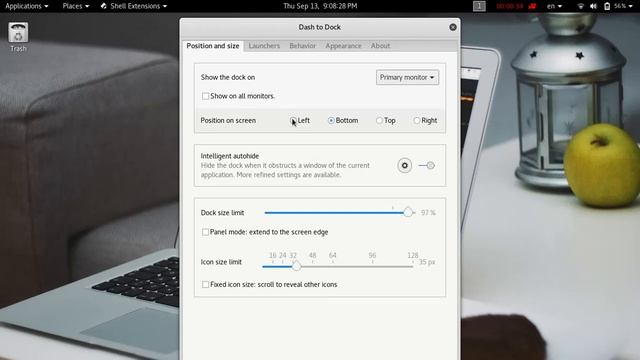Open the system menu arrow beside battery

[x=631, y=6]
